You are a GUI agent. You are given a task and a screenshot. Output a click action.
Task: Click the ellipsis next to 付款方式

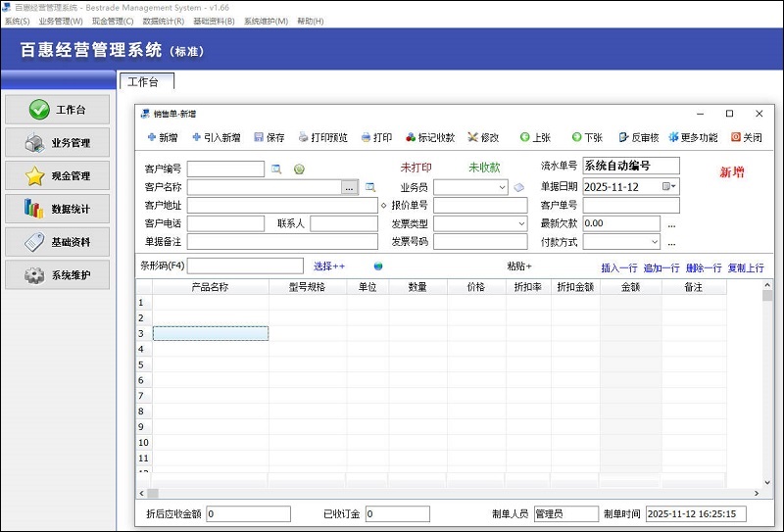click(x=671, y=244)
